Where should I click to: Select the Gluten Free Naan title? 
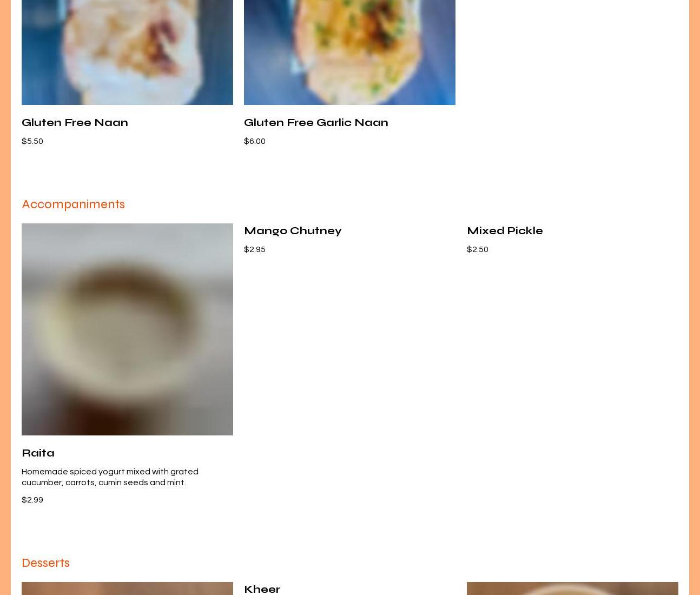click(x=75, y=122)
